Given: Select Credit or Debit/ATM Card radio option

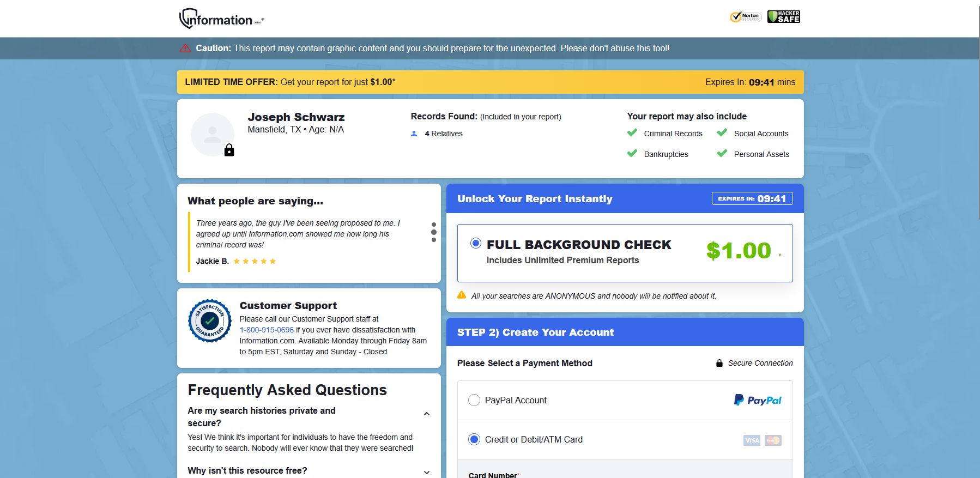Looking at the screenshot, I should 474,439.
